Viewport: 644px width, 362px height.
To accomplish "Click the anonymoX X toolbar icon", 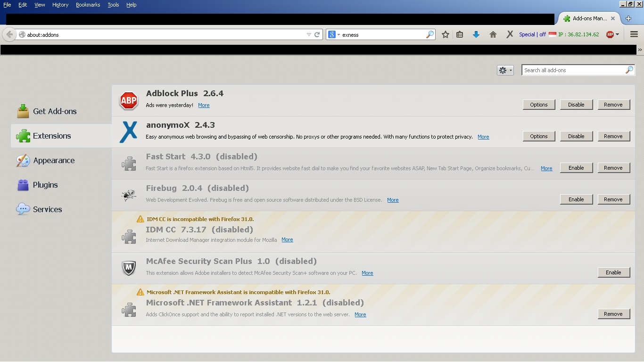I will (x=510, y=34).
